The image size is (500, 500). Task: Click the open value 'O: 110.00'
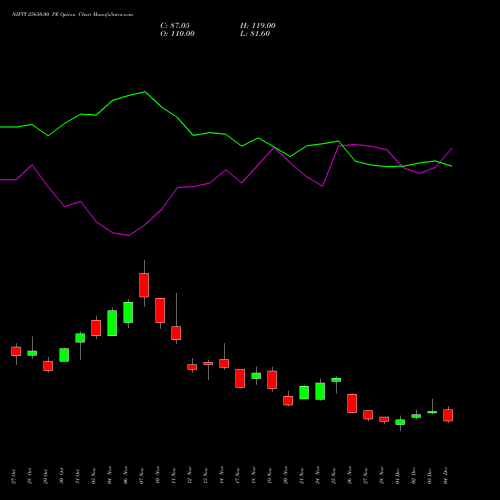[x=177, y=34]
